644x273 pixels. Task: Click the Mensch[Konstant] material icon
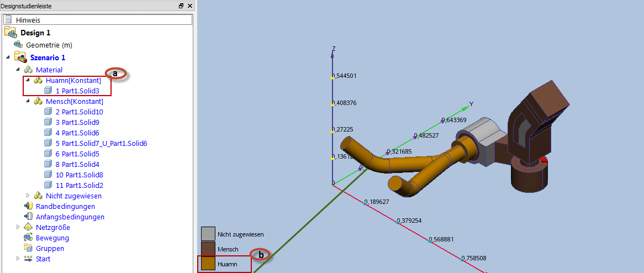coord(38,101)
